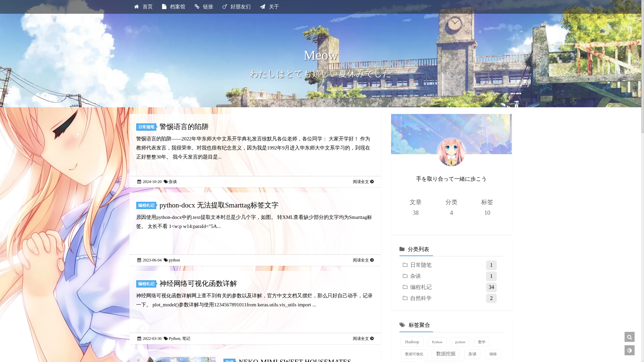The image size is (644, 362).
Task: Toggle dark mode contrast button
Action: (630, 350)
